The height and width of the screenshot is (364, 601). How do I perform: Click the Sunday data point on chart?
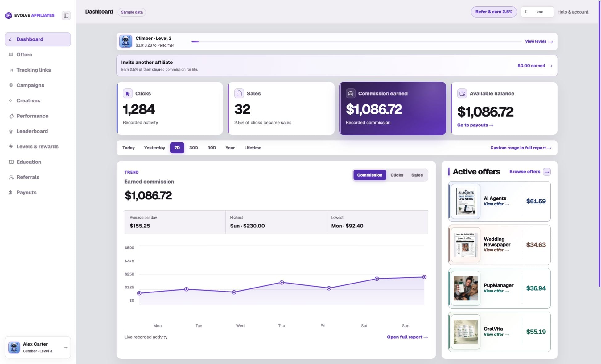tap(424, 277)
